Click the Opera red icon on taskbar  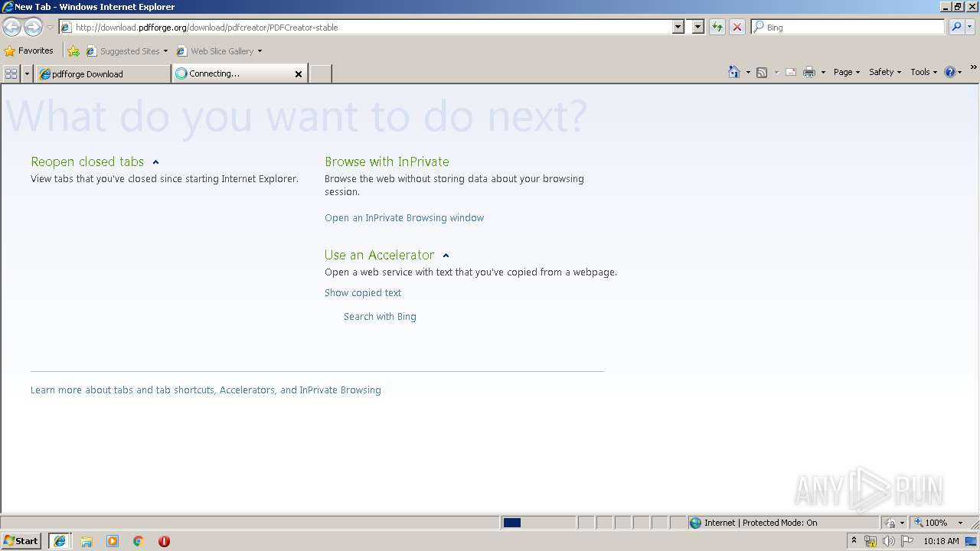click(x=164, y=541)
